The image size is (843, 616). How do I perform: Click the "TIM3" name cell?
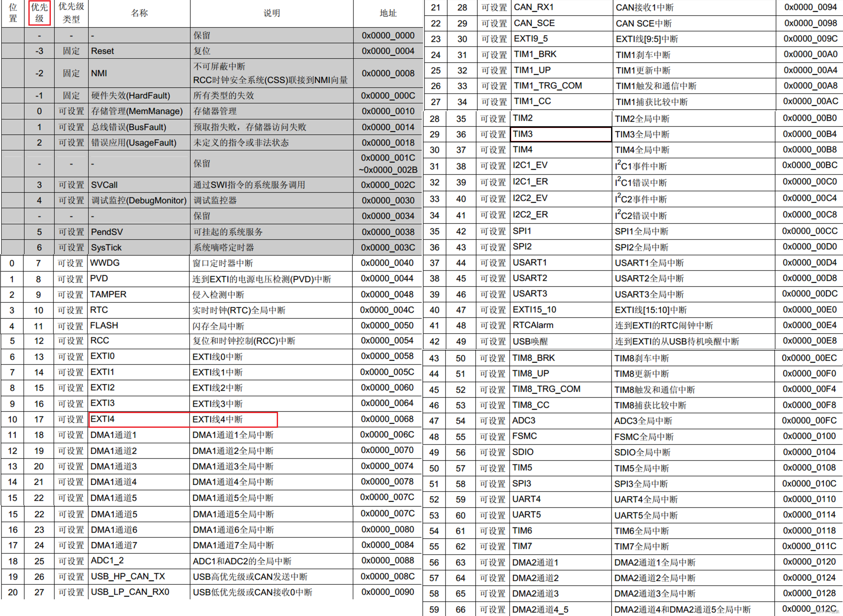pyautogui.click(x=561, y=134)
